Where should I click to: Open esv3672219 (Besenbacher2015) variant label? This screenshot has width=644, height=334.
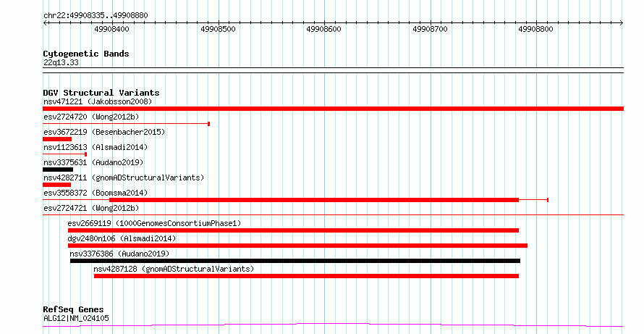click(104, 132)
